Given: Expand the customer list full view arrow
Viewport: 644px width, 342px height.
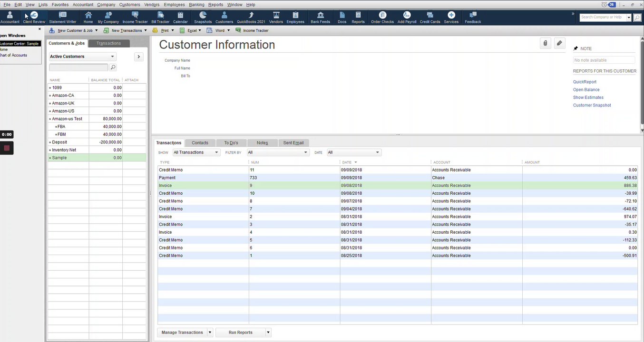Looking at the screenshot, I should 138,57.
